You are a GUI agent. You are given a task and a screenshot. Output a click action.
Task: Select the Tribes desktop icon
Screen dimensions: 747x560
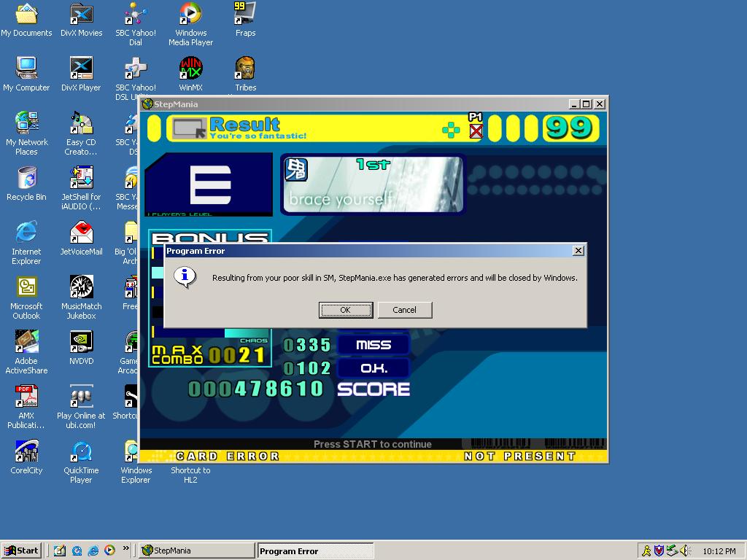(x=245, y=74)
